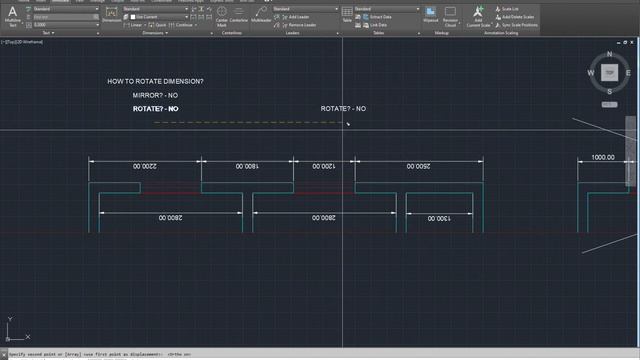Restore the drawing viewport window
Viewport: 640px width, 360px height.
(625, 42)
